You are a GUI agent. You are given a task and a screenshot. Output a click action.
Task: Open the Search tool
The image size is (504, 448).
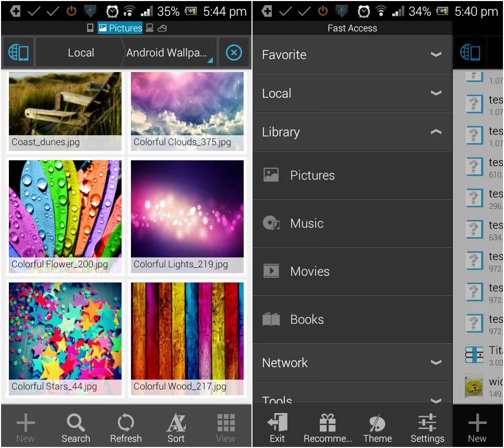coord(76,427)
